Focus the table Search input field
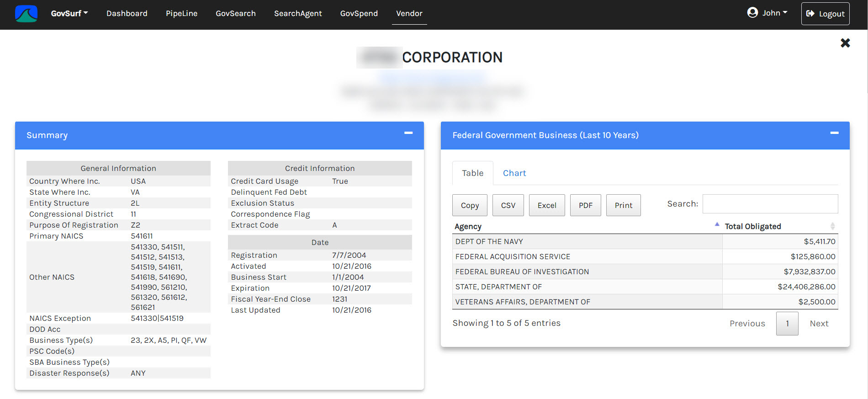This screenshot has height=399, width=868. coord(770,204)
